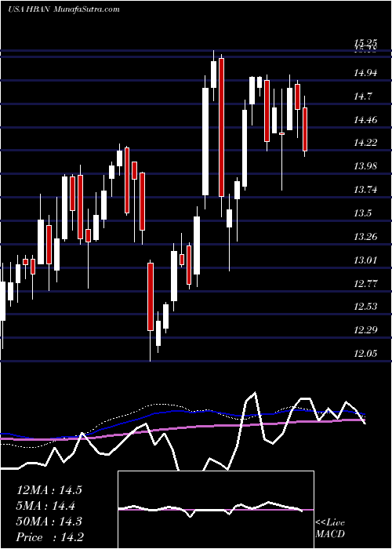Select the 14.22 price axis label

pos(366,143)
